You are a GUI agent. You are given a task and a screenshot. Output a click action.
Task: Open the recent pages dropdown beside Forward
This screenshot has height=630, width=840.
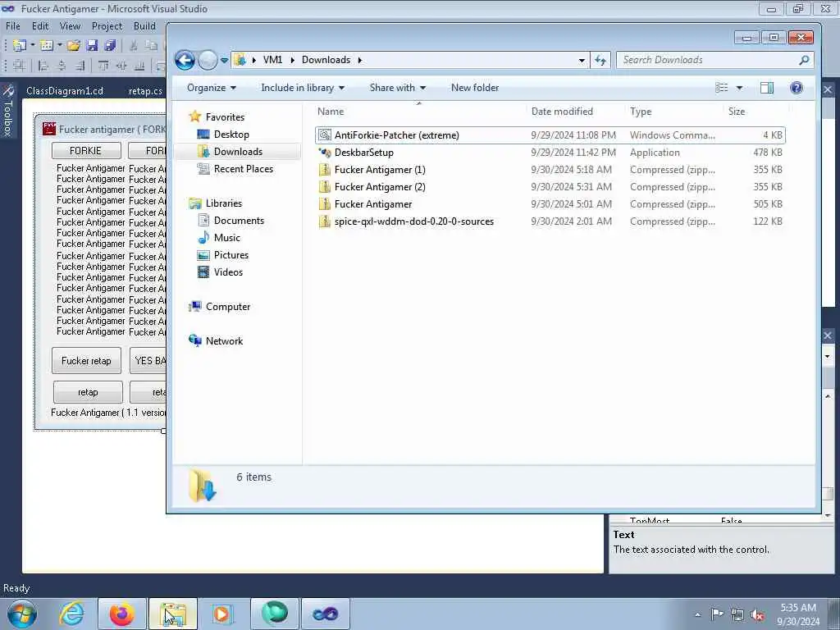coord(225,60)
